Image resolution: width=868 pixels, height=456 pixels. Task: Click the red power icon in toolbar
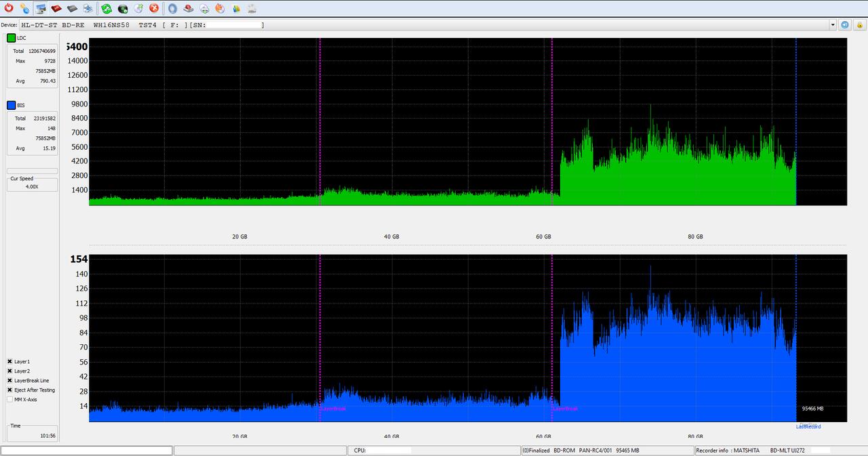point(8,8)
